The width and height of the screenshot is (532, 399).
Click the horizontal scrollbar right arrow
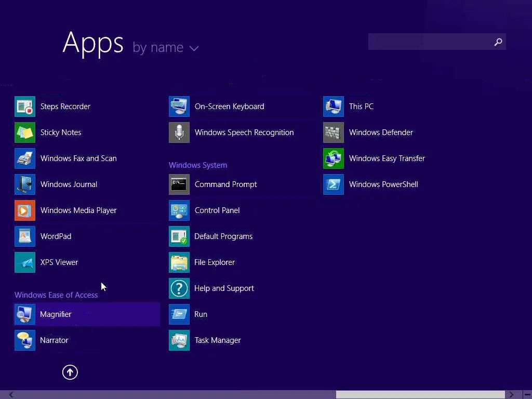point(511,395)
